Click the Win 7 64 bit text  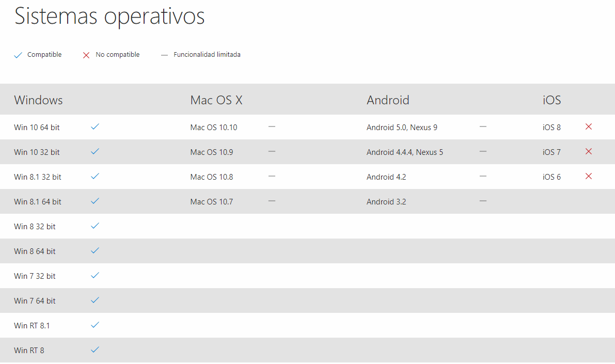(35, 301)
